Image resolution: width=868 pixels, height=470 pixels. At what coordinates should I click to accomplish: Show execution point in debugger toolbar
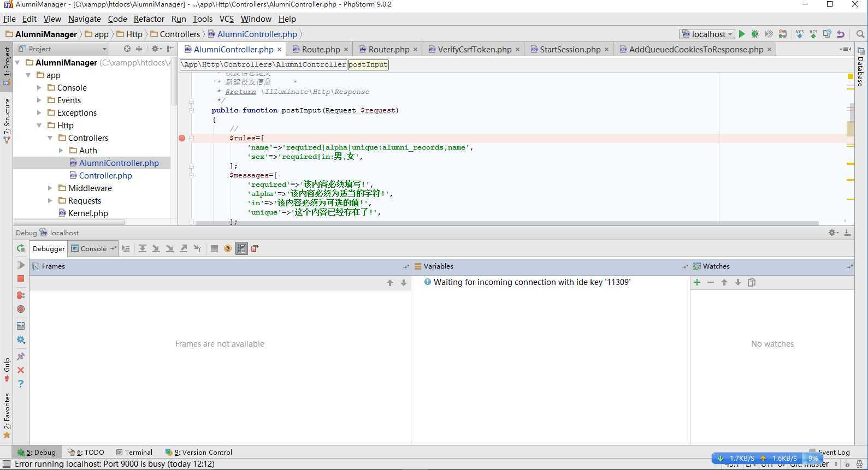click(126, 248)
